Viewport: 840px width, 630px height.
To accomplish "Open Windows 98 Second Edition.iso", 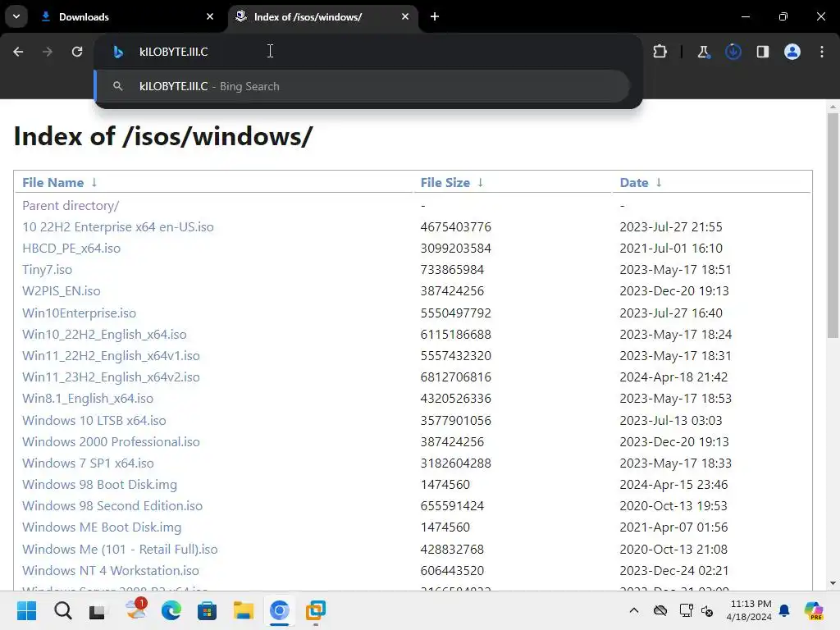I will (x=112, y=506).
